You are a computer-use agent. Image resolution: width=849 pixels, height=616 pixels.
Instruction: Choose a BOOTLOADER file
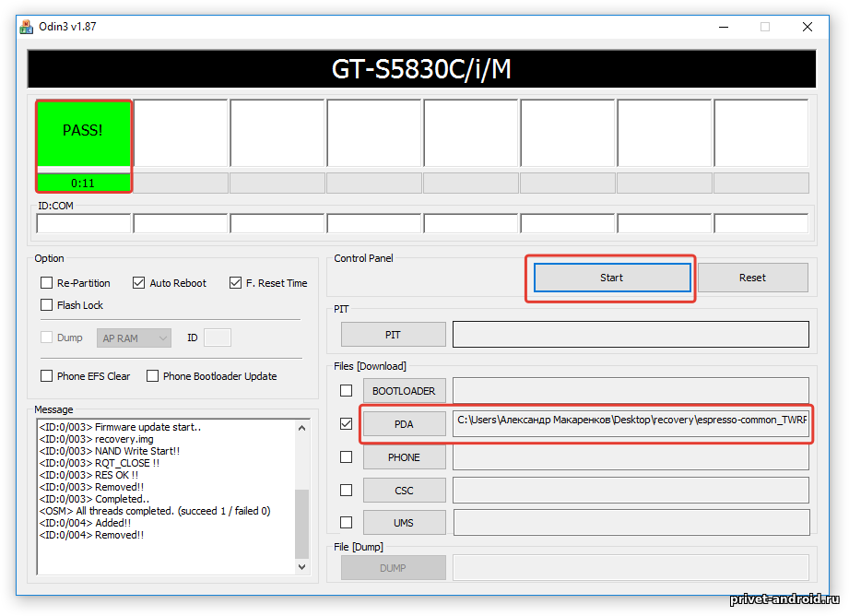(404, 391)
